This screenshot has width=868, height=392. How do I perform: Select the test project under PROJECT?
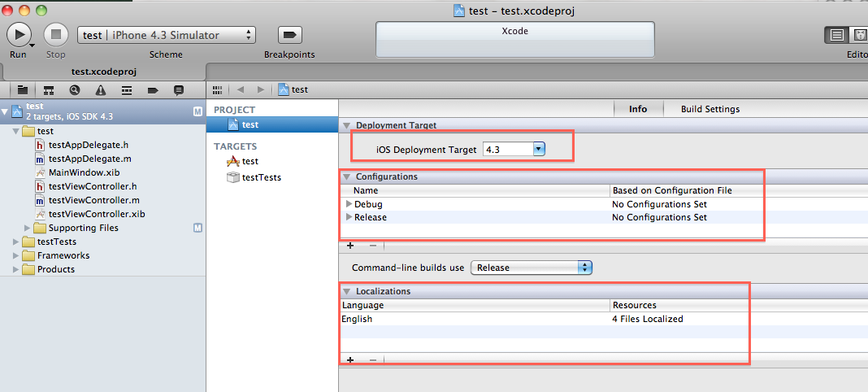click(271, 125)
